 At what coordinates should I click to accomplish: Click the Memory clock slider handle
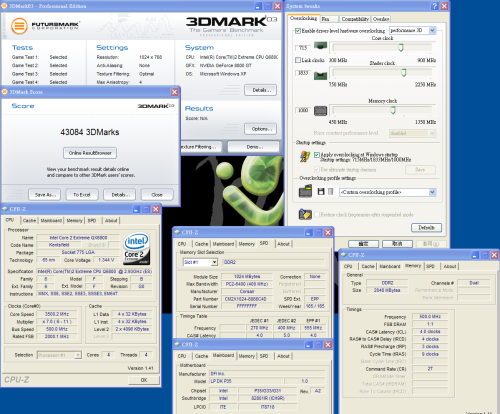393,110
